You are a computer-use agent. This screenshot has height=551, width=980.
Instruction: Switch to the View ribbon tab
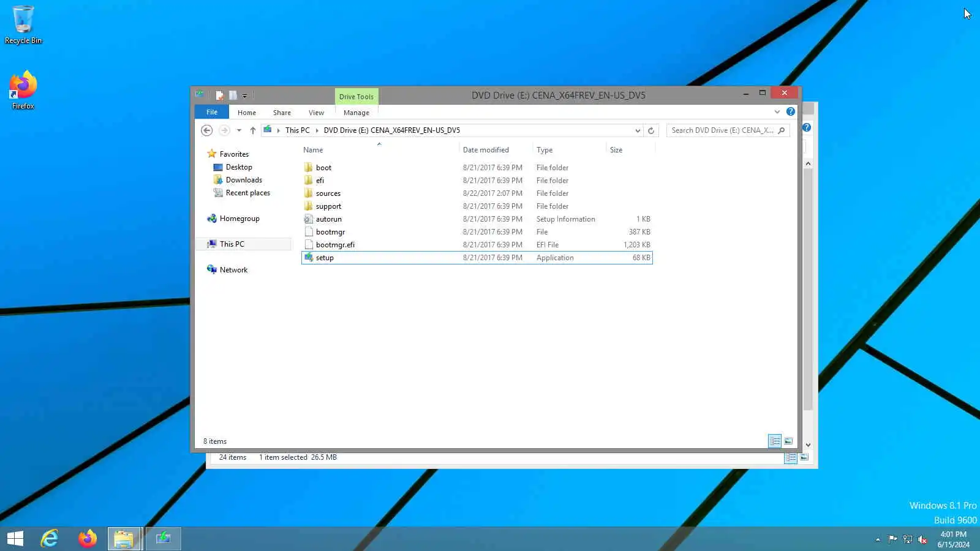(x=316, y=113)
